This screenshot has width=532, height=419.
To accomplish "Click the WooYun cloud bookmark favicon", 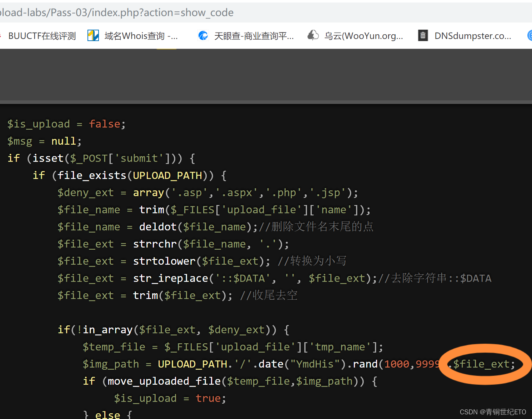I will click(313, 35).
